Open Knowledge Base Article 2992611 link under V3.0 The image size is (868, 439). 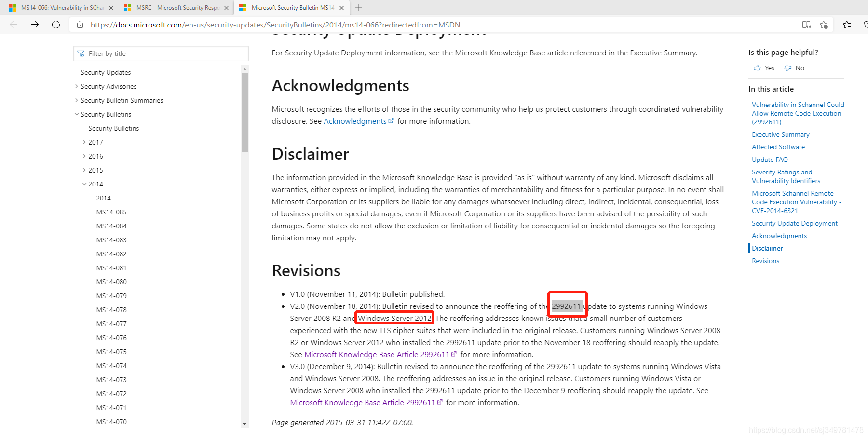pyautogui.click(x=366, y=403)
